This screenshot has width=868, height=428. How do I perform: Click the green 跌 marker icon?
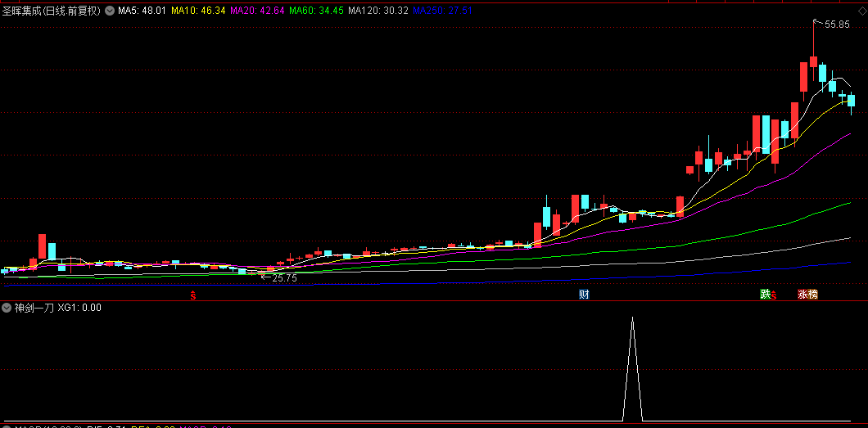coord(765,294)
